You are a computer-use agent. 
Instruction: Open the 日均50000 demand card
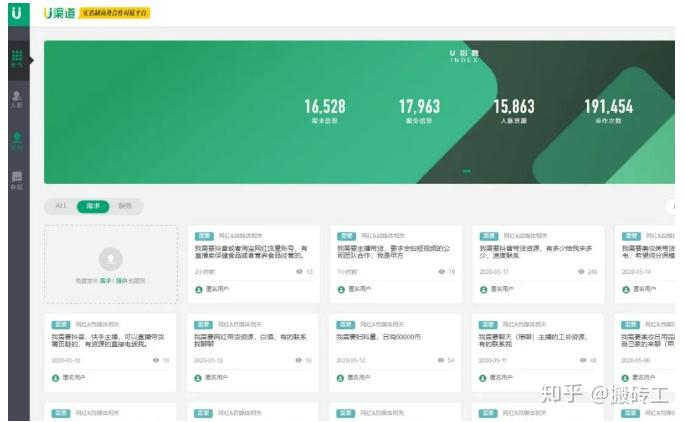(395, 352)
